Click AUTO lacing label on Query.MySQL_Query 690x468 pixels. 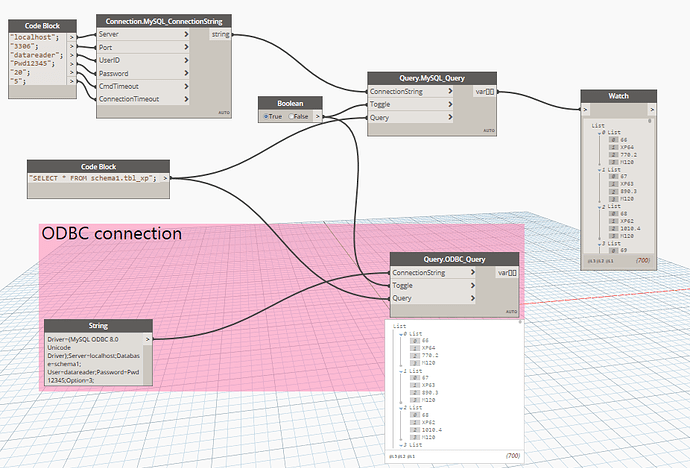[x=489, y=131]
